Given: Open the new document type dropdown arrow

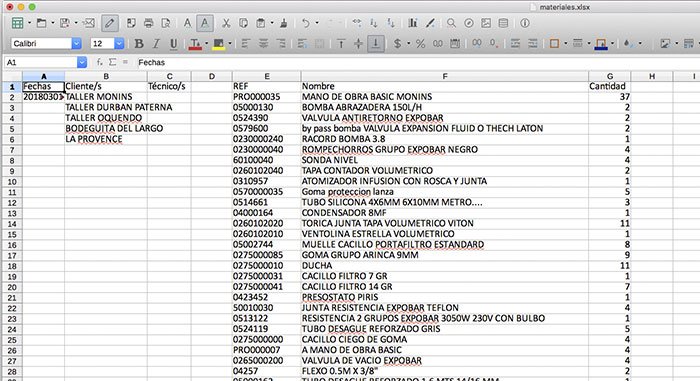Looking at the screenshot, I should point(29,23).
